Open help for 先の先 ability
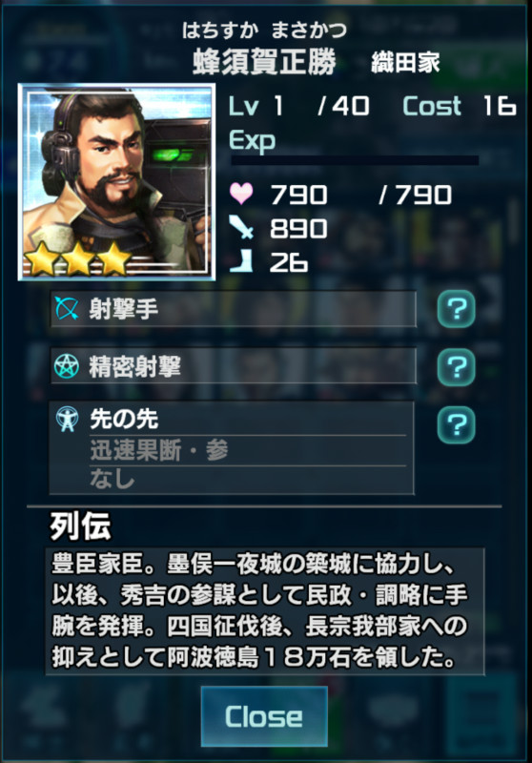Image resolution: width=532 pixels, height=763 pixels. click(x=456, y=424)
